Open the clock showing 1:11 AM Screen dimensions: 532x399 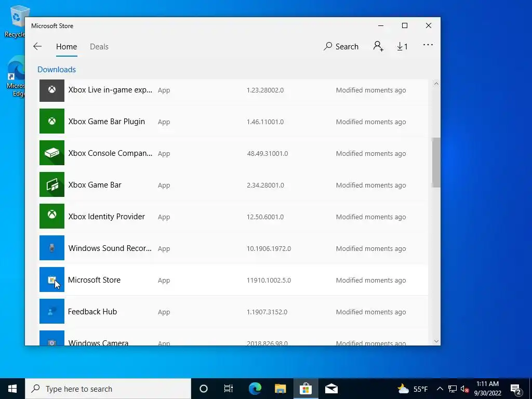click(487, 389)
